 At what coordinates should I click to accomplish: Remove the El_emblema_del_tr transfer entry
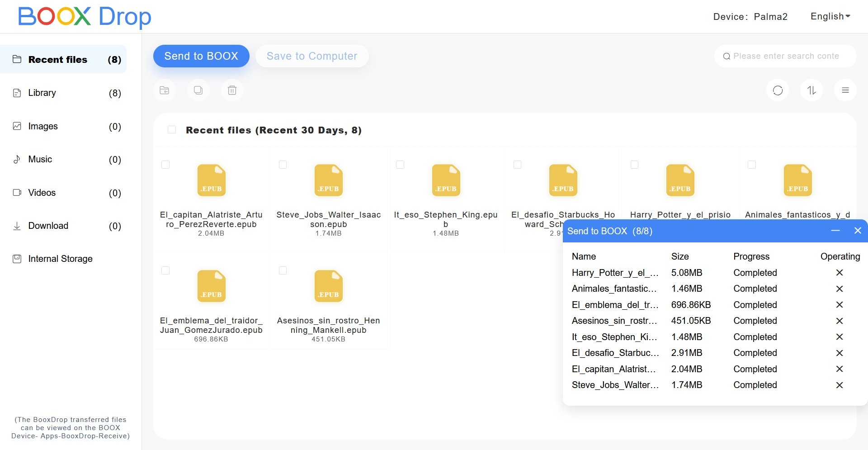tap(840, 305)
